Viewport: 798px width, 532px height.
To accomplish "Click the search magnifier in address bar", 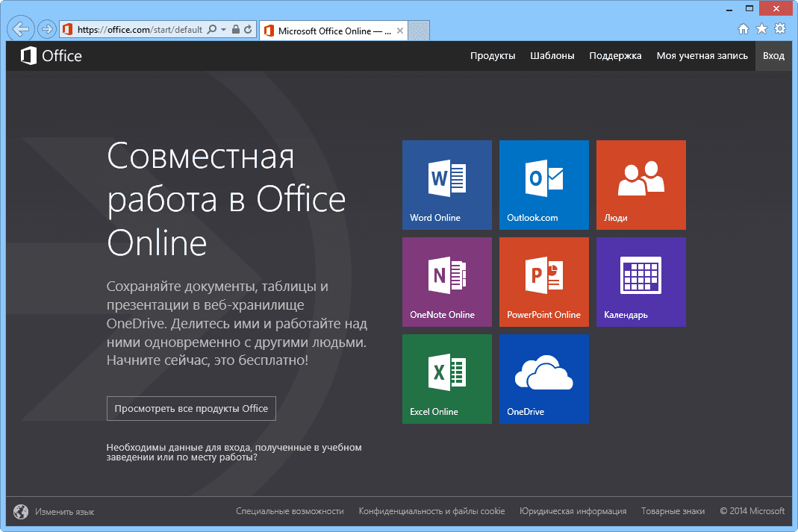I will pos(212,30).
